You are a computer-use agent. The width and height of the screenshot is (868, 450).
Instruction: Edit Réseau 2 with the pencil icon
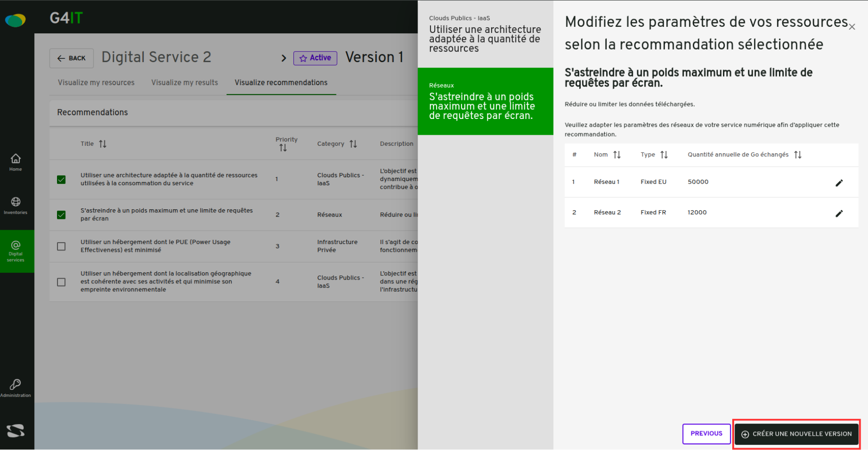(839, 213)
